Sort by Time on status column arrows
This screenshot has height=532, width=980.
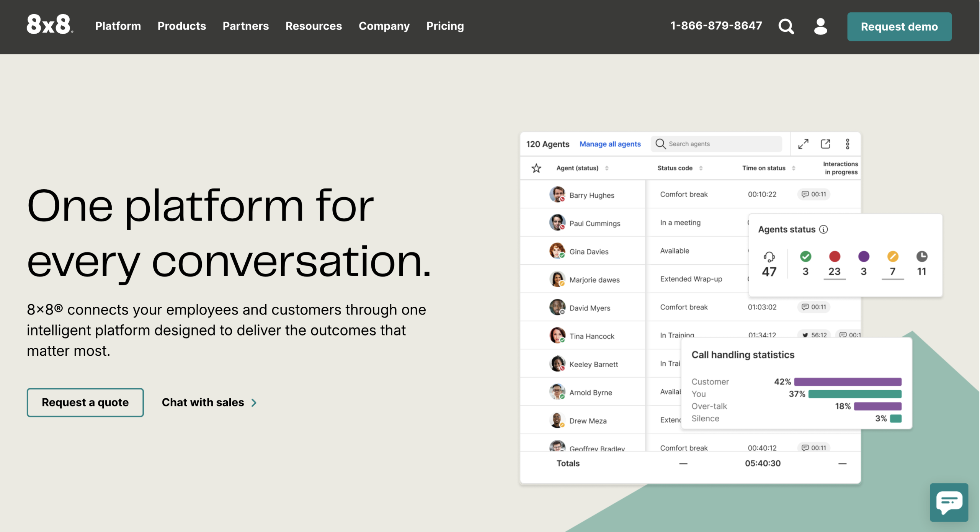[794, 168]
